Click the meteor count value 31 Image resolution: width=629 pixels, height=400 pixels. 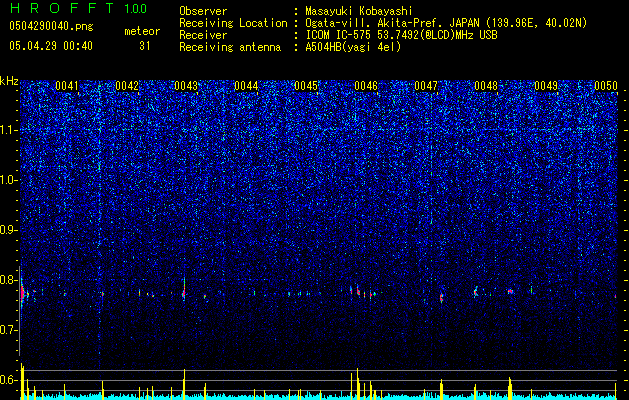pos(145,46)
